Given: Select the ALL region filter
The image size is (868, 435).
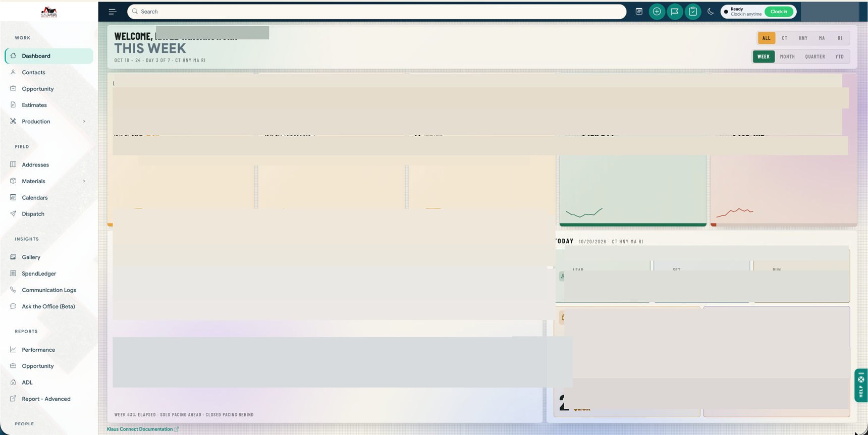Looking at the screenshot, I should click(x=766, y=38).
